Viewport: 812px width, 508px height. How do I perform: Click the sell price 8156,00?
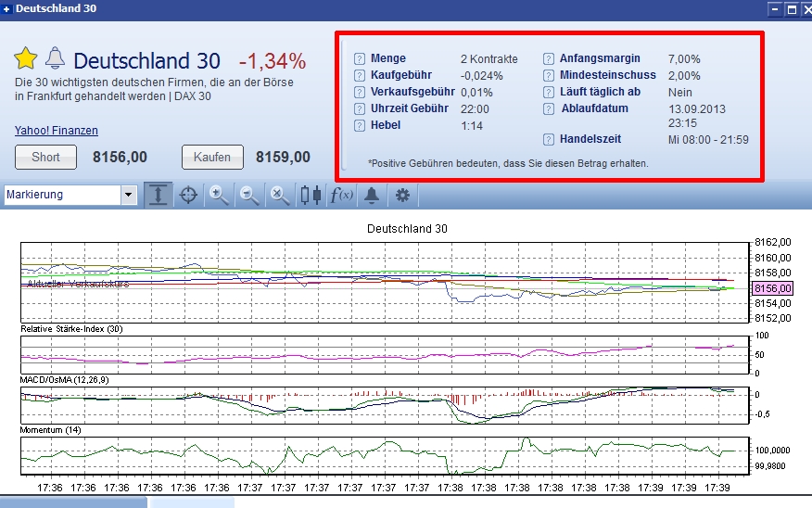[x=120, y=157]
